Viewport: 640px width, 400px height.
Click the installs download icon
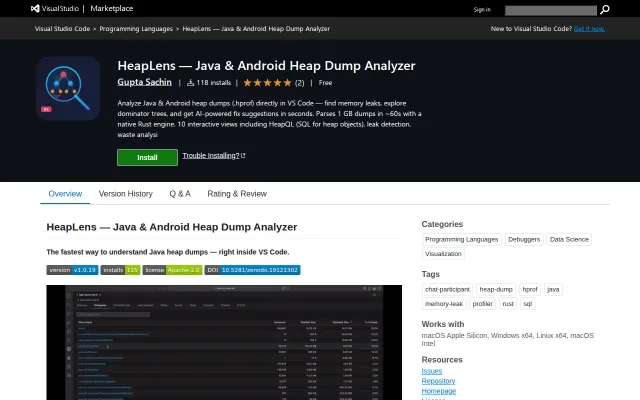click(190, 83)
